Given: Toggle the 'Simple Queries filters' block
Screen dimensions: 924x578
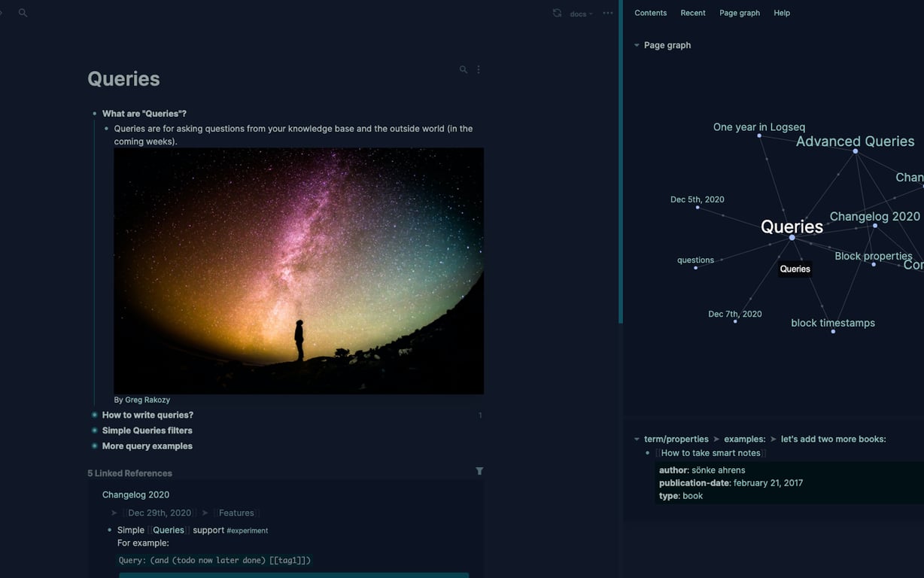Looking at the screenshot, I should 93,430.
